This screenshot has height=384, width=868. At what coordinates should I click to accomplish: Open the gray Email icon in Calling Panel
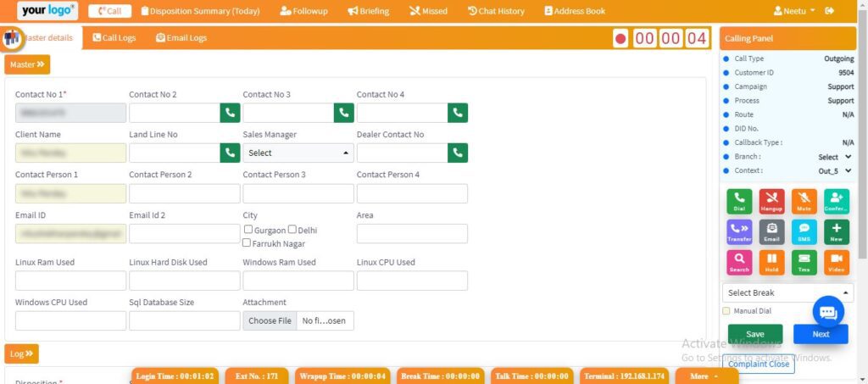(x=771, y=231)
